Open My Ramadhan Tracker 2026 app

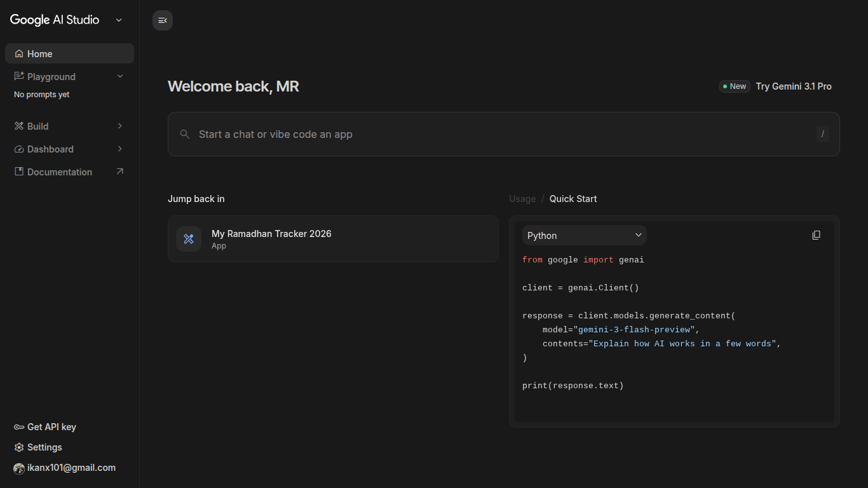333,239
